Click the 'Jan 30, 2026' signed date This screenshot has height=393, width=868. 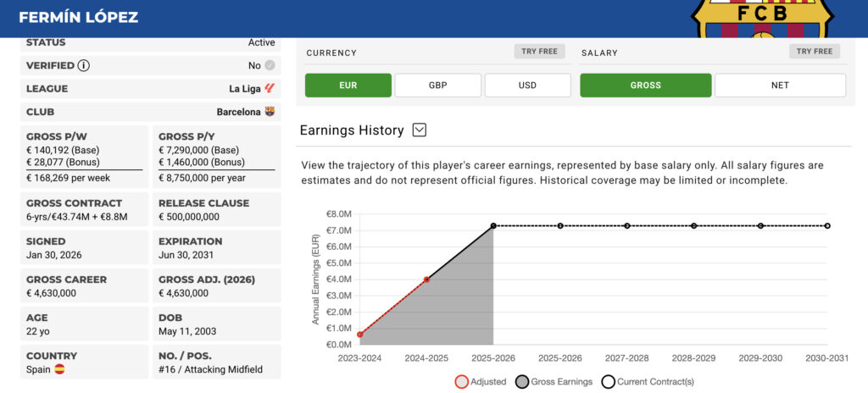click(x=53, y=255)
